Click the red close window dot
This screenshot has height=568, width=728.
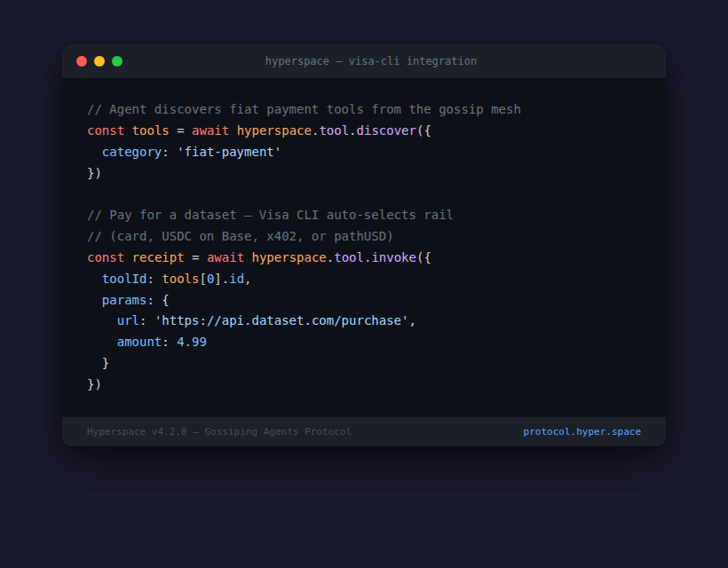click(x=82, y=61)
